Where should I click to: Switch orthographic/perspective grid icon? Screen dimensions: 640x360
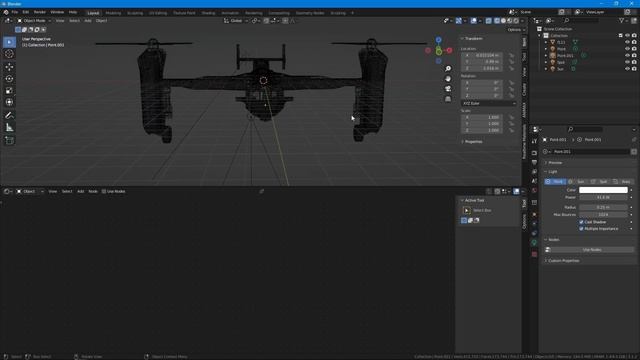click(448, 99)
